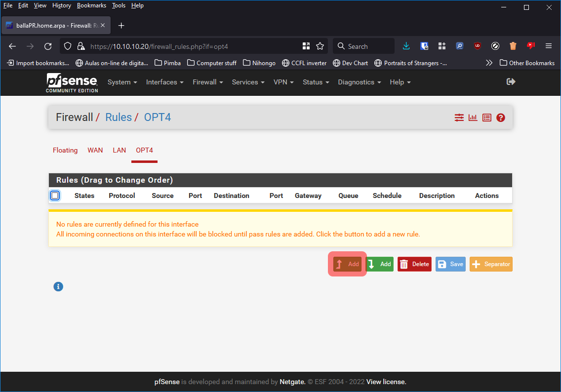This screenshot has width=561, height=392.
Task: Open the Firefox downloads arrow icon
Action: click(x=406, y=46)
